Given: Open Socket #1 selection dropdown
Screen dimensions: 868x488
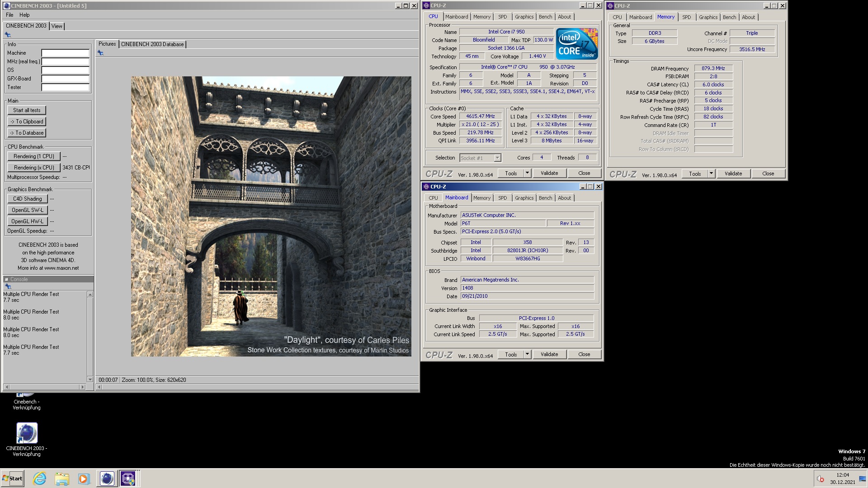Looking at the screenshot, I should point(481,158).
